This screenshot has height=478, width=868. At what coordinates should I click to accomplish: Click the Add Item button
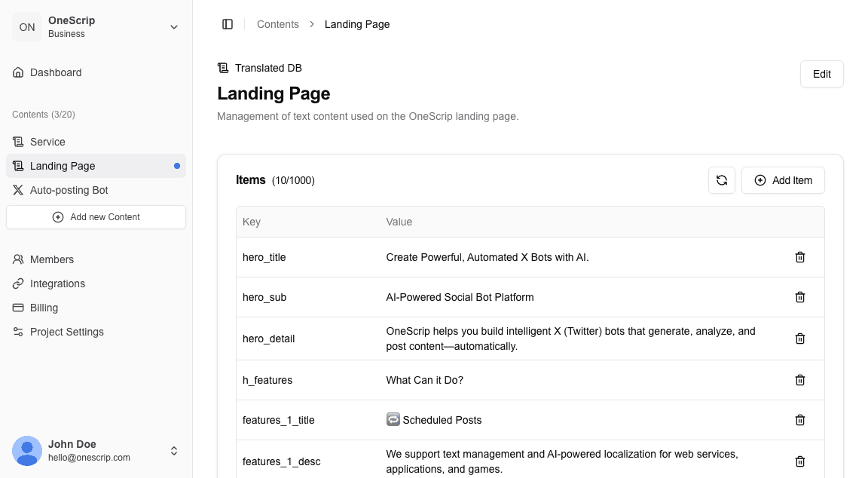coord(783,180)
